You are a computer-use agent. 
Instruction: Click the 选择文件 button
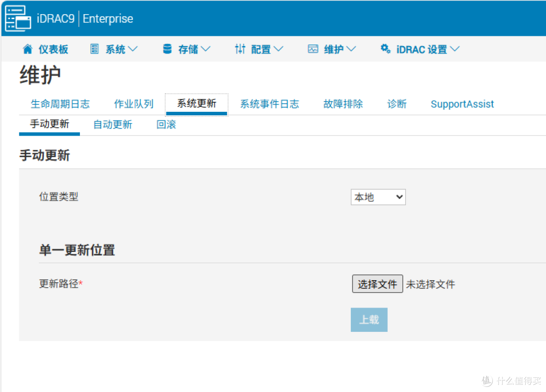point(378,284)
